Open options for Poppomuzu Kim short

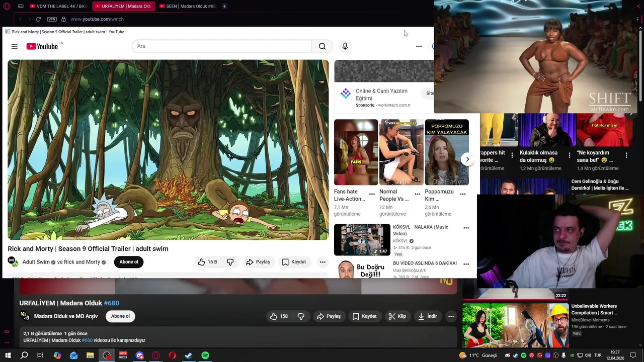tap(463, 194)
